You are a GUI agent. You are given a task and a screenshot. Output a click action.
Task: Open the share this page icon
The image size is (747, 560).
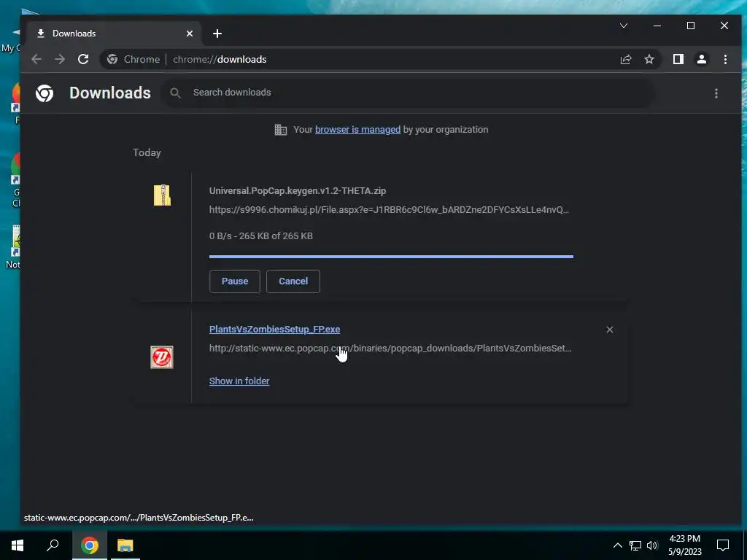[x=626, y=60]
